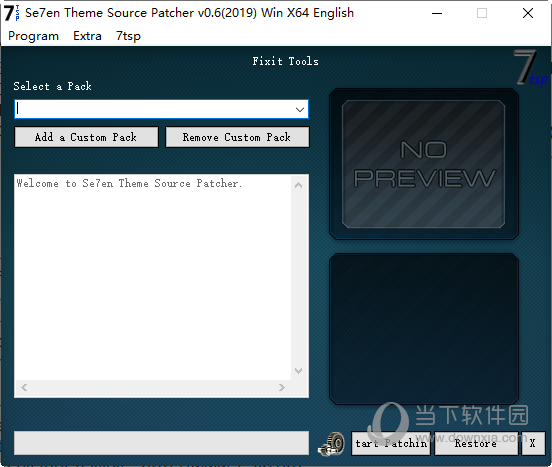
Task: Expand the Select a Pack dropdown arrow
Action: (300, 109)
